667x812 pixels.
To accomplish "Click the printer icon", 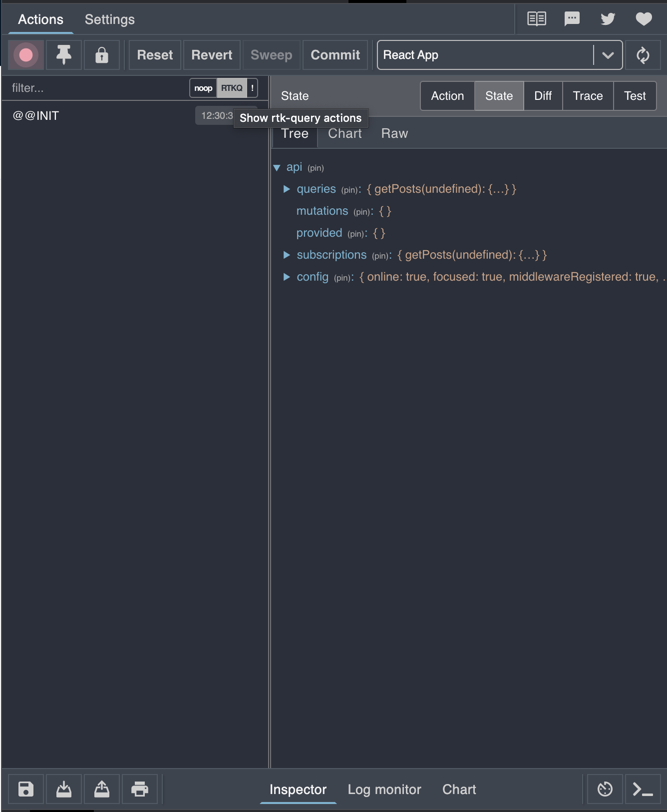I will pyautogui.click(x=140, y=789).
